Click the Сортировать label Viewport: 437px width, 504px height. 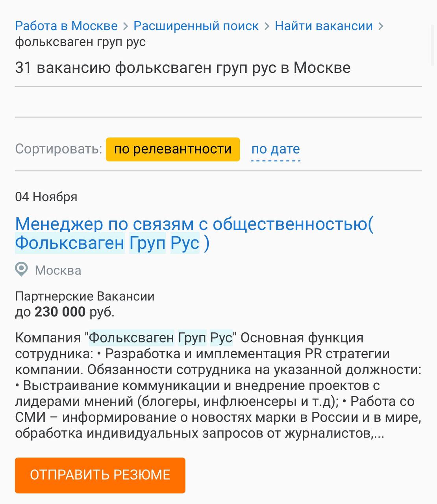(x=58, y=149)
